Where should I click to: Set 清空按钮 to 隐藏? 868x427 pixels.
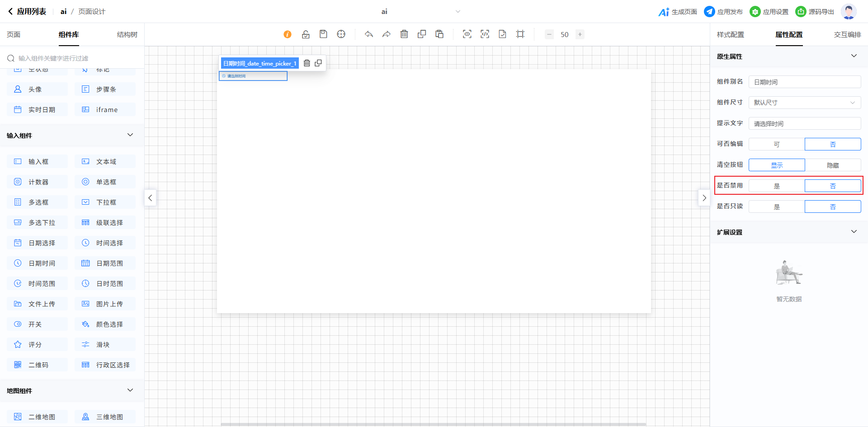[x=833, y=165]
